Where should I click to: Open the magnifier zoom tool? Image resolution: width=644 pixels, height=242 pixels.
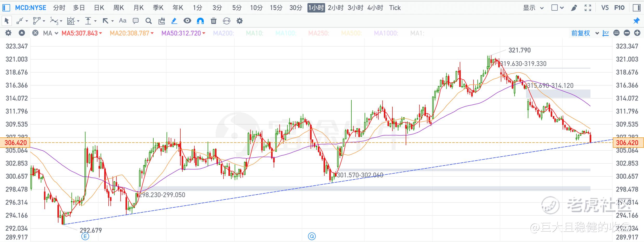[149, 21]
